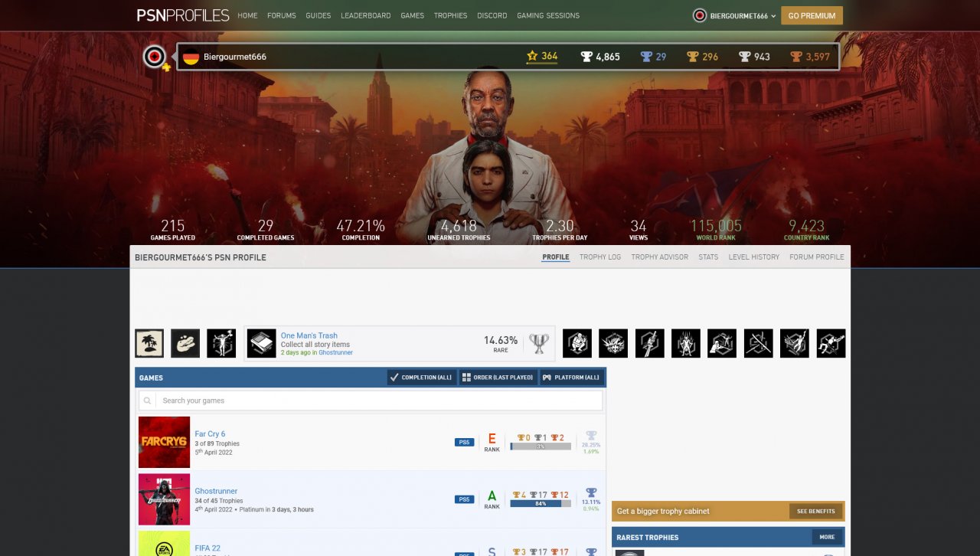Open the PSNProfiles logo home link
The width and height of the screenshot is (980, 556).
(x=182, y=15)
